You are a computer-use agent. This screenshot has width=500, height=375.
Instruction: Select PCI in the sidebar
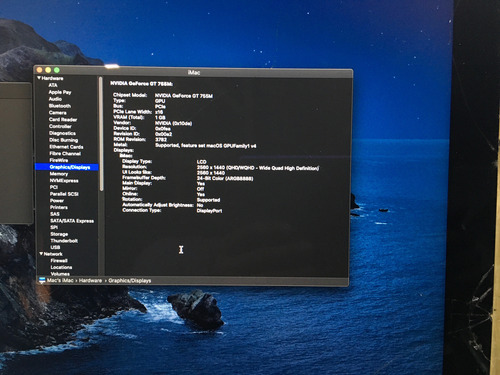pos(54,187)
